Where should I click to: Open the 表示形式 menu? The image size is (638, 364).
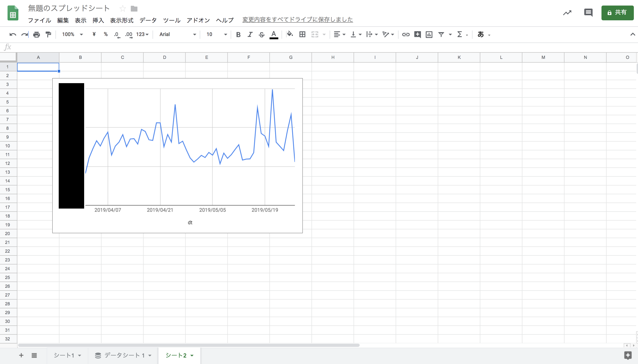tap(122, 20)
